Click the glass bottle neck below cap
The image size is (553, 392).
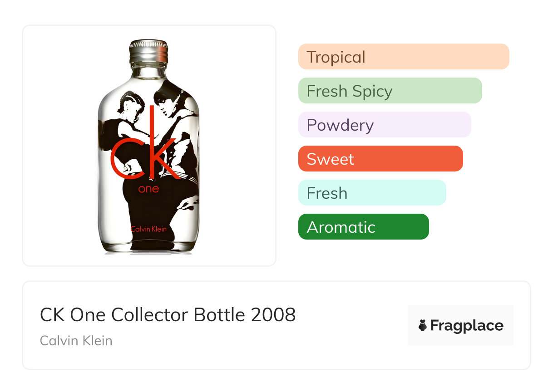click(148, 73)
